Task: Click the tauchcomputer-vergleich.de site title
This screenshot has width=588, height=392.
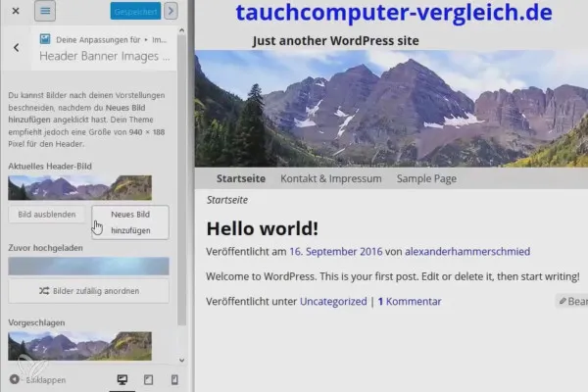Action: (394, 13)
